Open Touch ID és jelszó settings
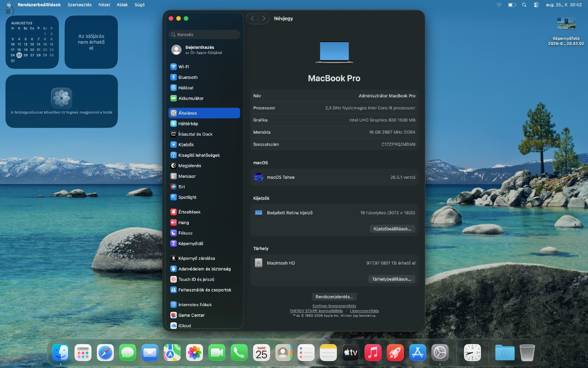588x368 pixels. pyautogui.click(x=204, y=279)
